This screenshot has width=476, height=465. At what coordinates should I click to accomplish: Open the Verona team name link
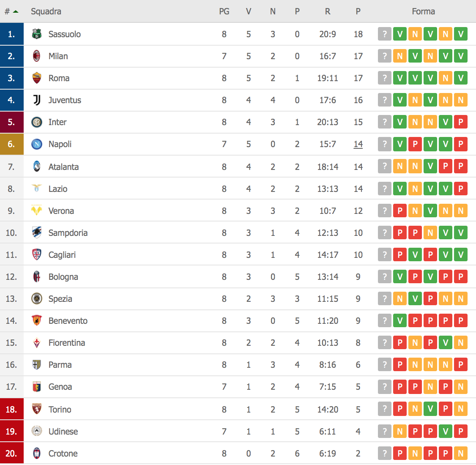(61, 211)
